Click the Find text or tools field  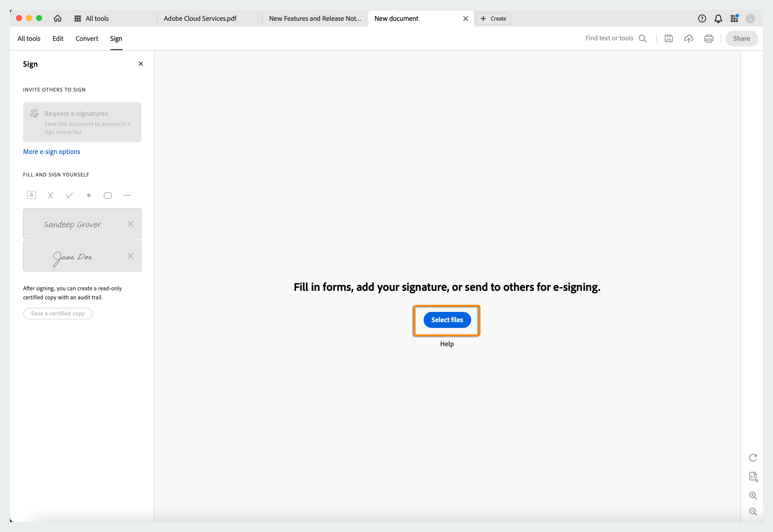(609, 38)
